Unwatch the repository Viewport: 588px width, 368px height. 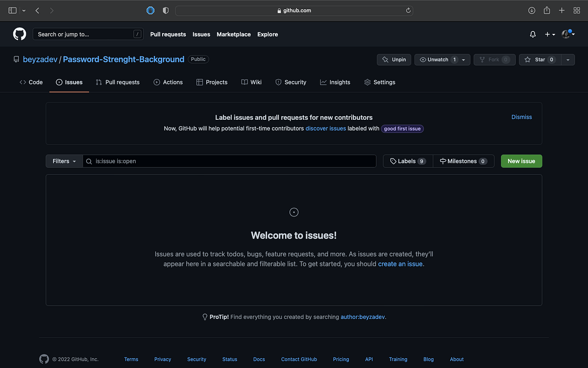438,59
